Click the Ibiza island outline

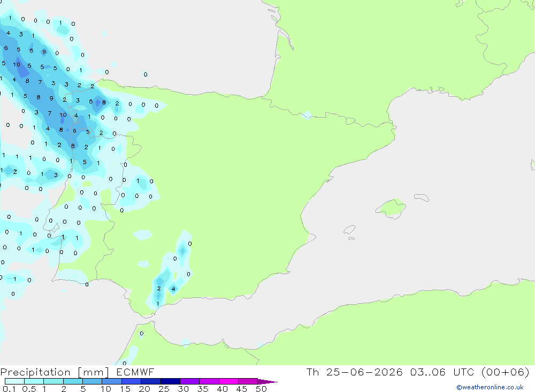point(349,229)
